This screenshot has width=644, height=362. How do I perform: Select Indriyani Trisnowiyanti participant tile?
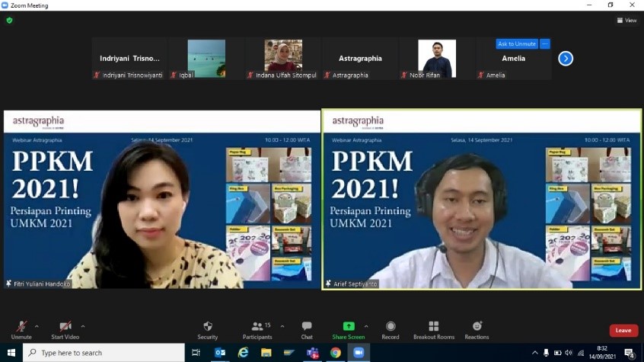click(129, 59)
